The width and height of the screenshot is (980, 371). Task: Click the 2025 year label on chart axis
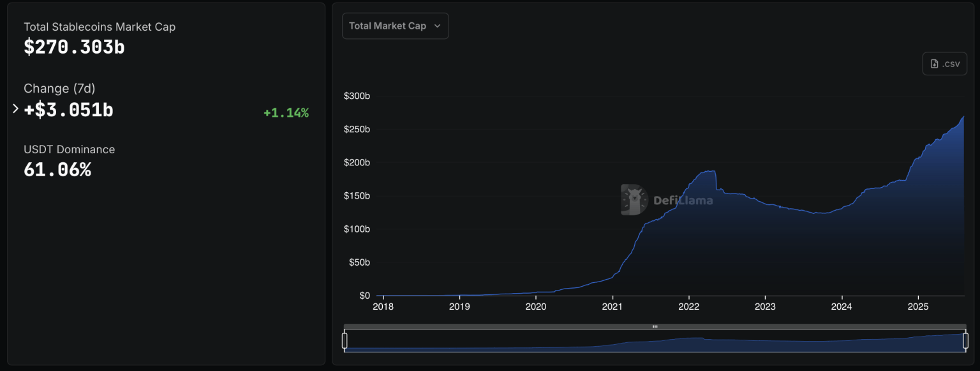click(918, 307)
